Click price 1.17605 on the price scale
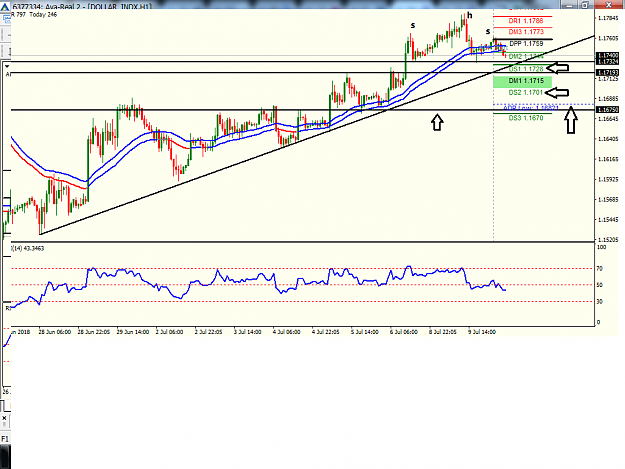Viewport: 625px width, 469px height. tap(608, 38)
